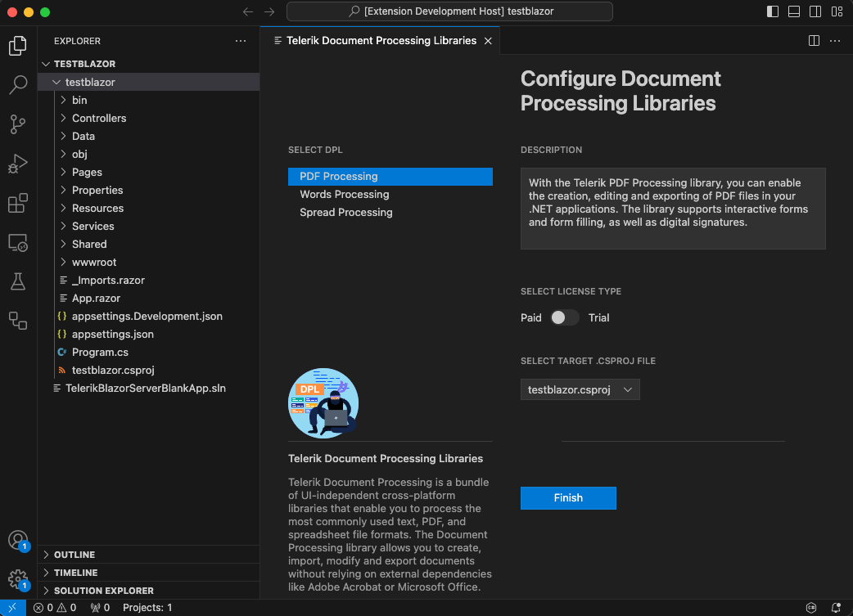Toggle the bottom panel layout icon
The width and height of the screenshot is (853, 616).
[x=794, y=11]
